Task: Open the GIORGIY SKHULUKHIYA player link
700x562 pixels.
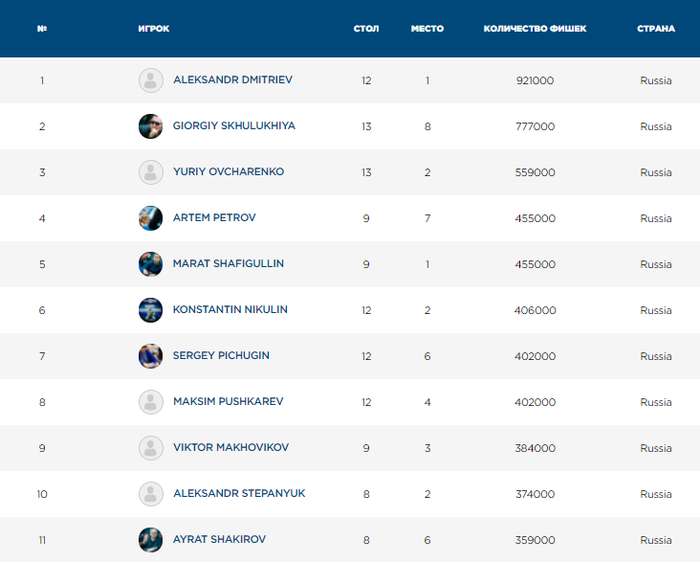Action: click(x=234, y=126)
